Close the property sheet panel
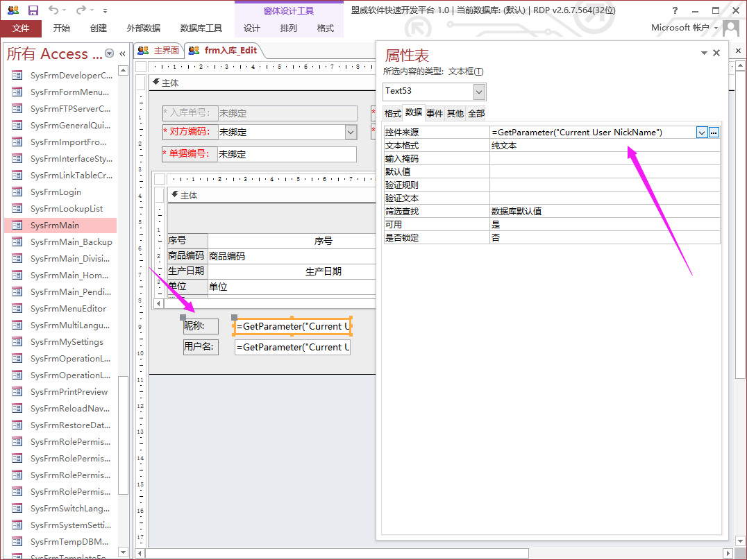 716,53
